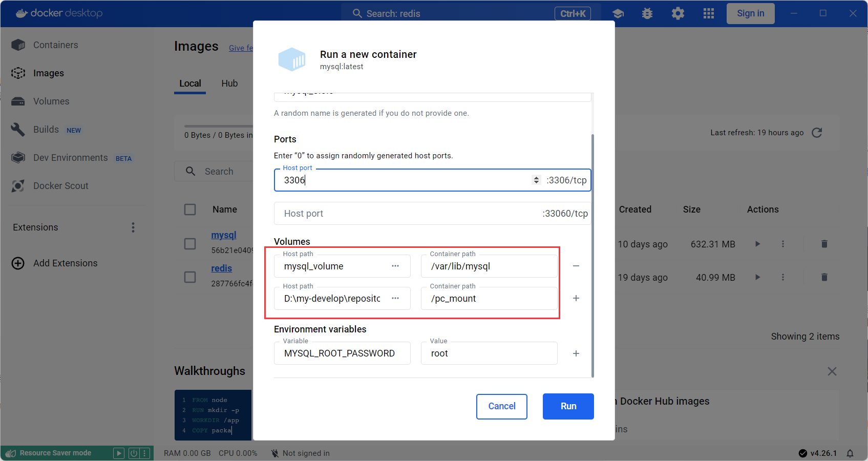The image size is (868, 461).
Task: Cancel the new container dialog
Action: coord(502,406)
